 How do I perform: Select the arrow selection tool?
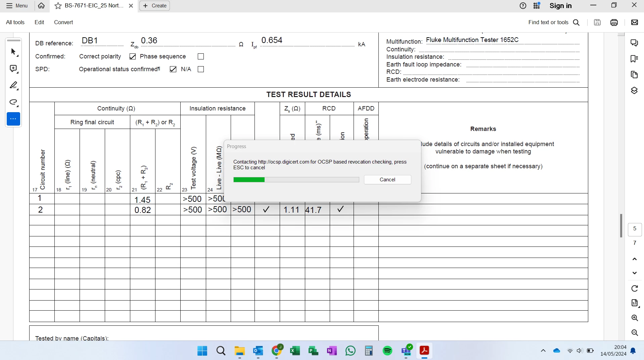pyautogui.click(x=13, y=52)
